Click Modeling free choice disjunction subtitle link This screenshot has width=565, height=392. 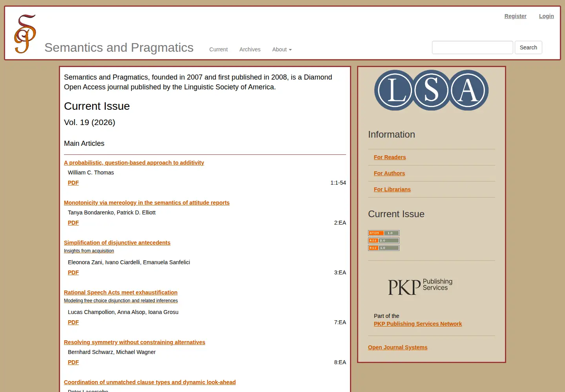click(121, 301)
